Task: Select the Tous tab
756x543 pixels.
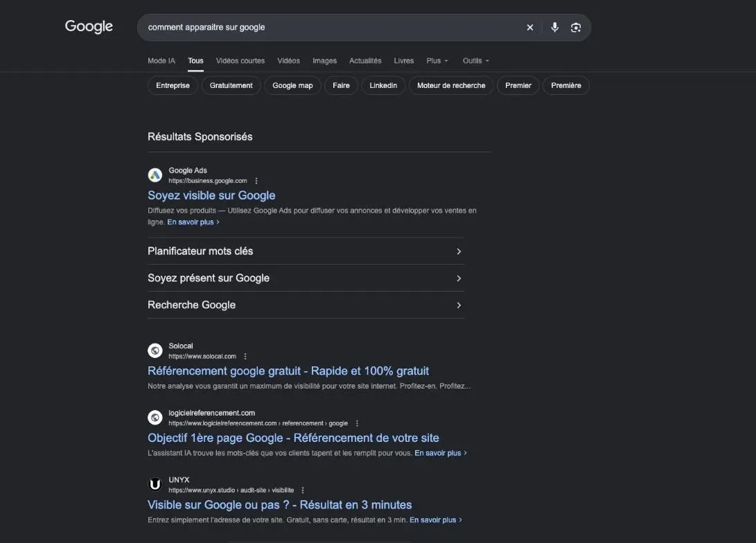Action: 195,61
